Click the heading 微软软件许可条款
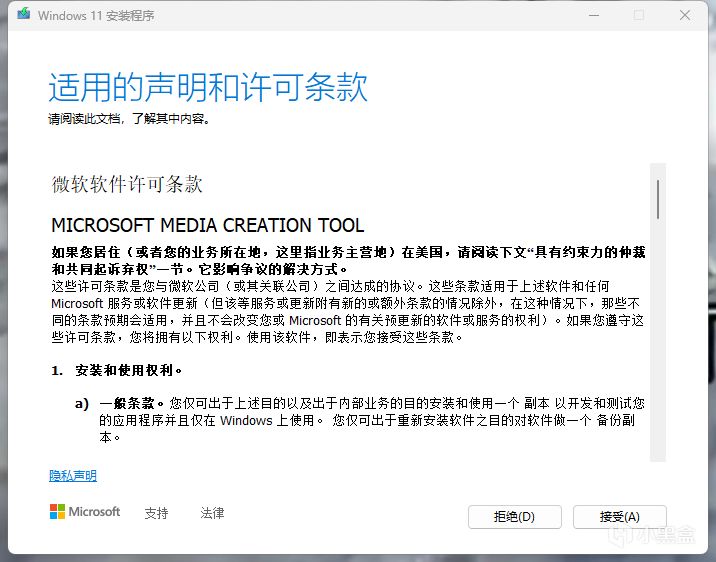This screenshot has width=716, height=562. [x=127, y=184]
